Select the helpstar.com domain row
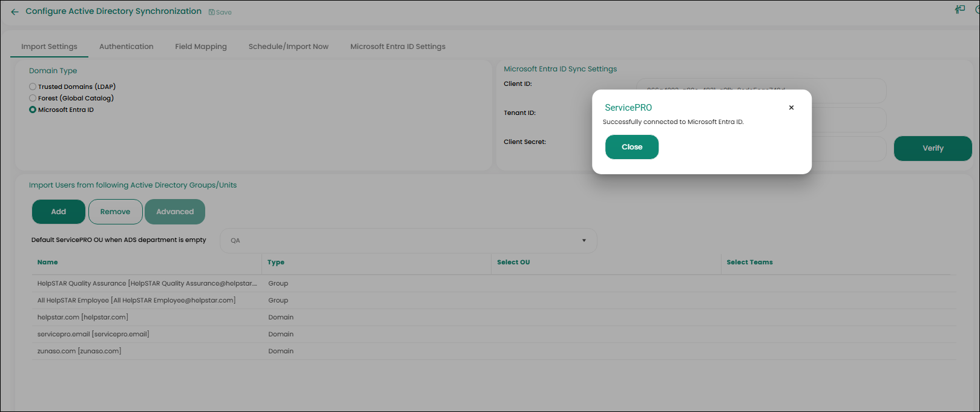980x412 pixels. coord(83,317)
